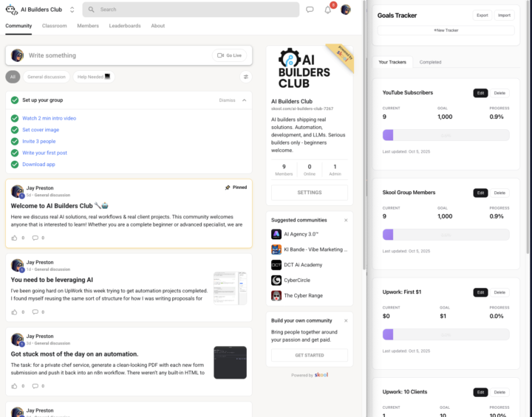Open the chat messages icon
This screenshot has width=532, height=417.
tap(310, 10)
